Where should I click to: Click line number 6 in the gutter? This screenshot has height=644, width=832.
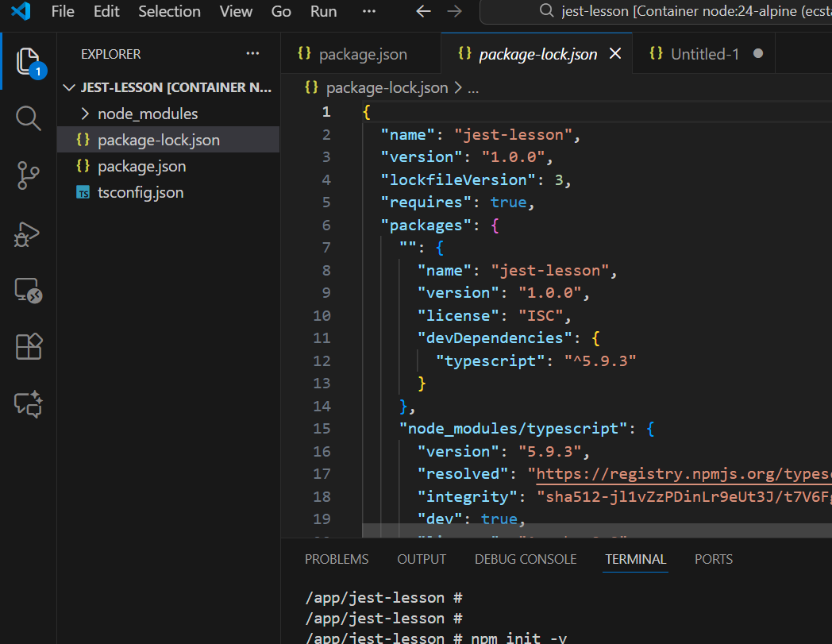326,225
